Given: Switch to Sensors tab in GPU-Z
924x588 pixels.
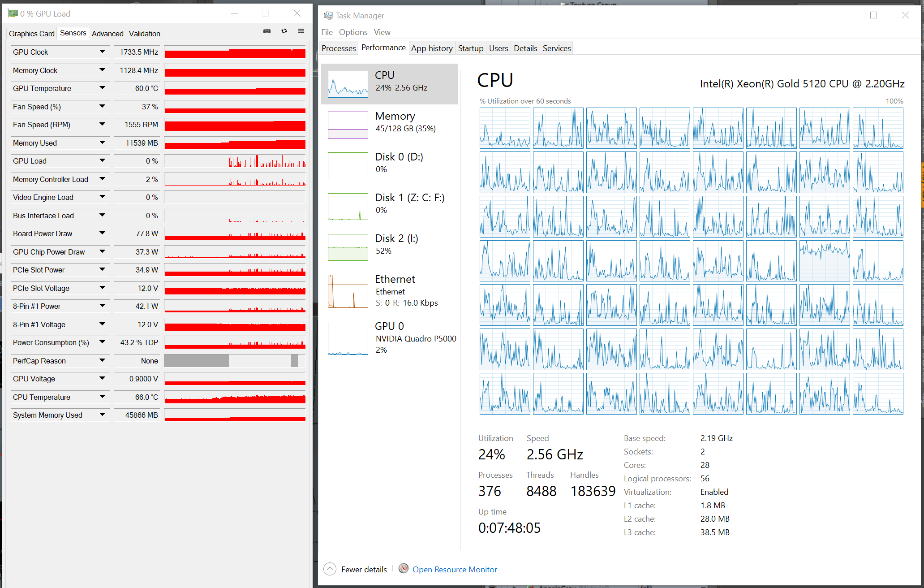Looking at the screenshot, I should [x=73, y=33].
